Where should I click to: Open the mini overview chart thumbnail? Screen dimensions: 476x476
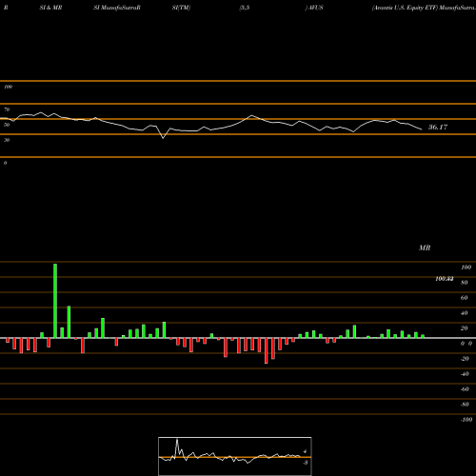point(235,456)
